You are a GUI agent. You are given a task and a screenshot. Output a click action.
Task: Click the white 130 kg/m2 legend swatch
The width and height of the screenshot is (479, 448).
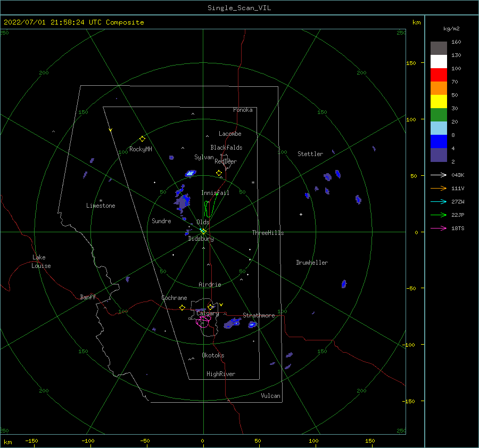click(439, 61)
